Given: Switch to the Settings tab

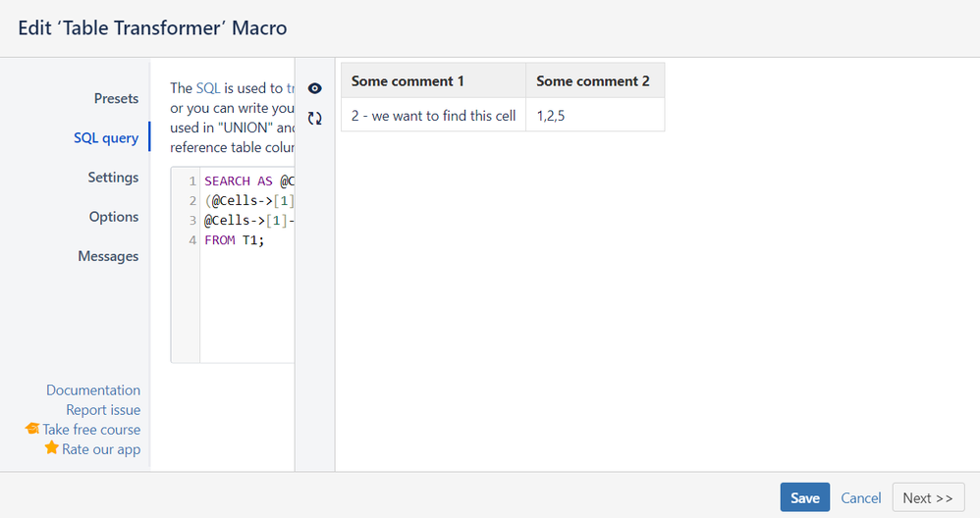Looking at the screenshot, I should click(113, 178).
